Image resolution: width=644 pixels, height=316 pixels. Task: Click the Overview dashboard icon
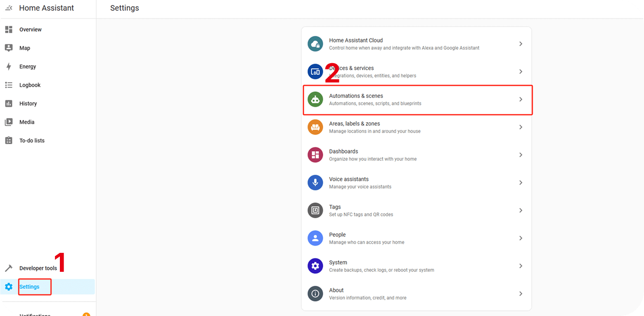click(x=9, y=29)
